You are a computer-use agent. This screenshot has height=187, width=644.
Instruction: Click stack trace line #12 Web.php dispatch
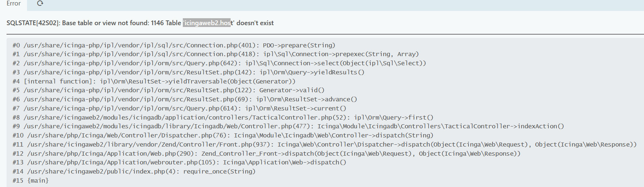click(267, 153)
